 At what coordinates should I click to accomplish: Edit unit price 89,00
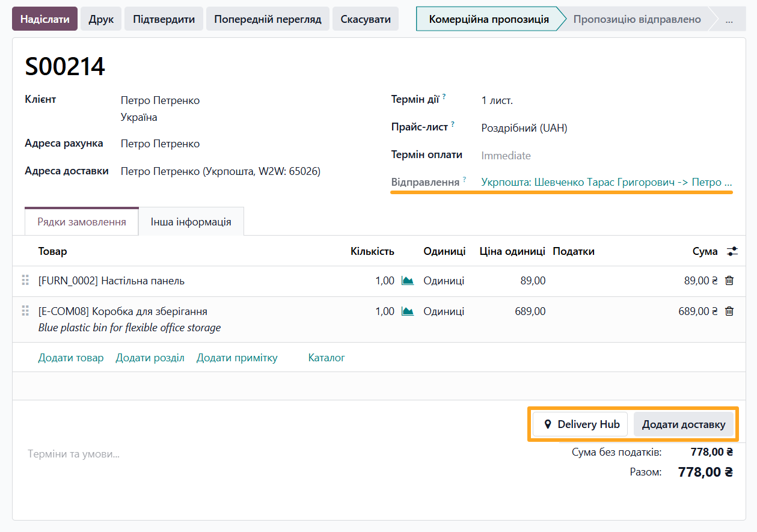(533, 281)
